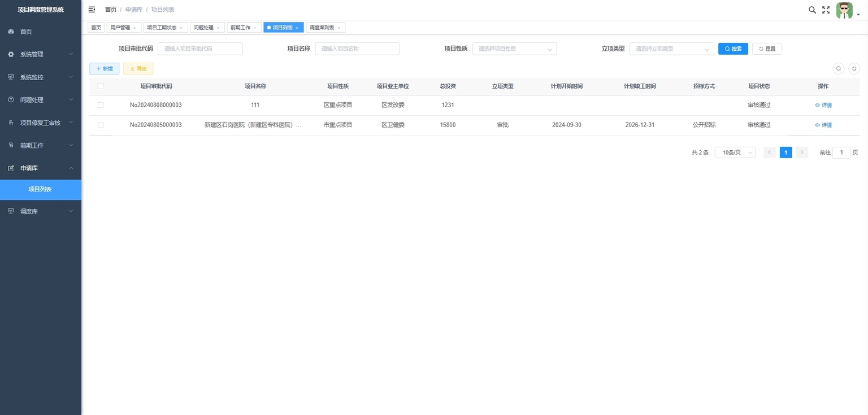Expand the 系统管理 sidebar menu
The width and height of the screenshot is (868, 415).
pyautogui.click(x=41, y=54)
